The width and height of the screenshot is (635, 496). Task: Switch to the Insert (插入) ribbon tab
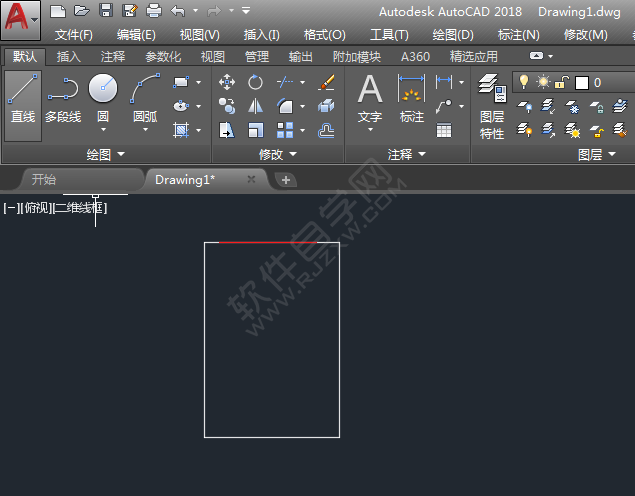(x=69, y=57)
